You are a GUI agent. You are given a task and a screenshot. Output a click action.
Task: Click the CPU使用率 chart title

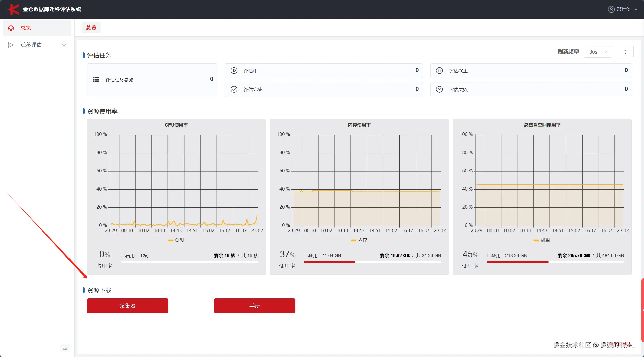(x=176, y=125)
